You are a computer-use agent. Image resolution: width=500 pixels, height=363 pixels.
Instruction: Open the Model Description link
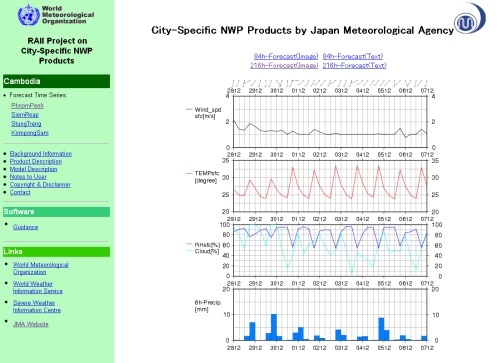pyautogui.click(x=33, y=169)
